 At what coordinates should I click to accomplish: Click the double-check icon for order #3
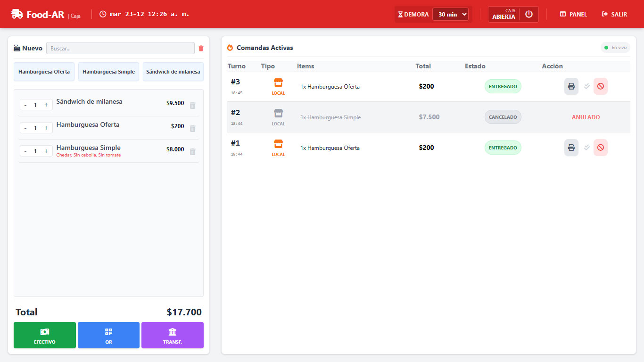[x=587, y=86]
